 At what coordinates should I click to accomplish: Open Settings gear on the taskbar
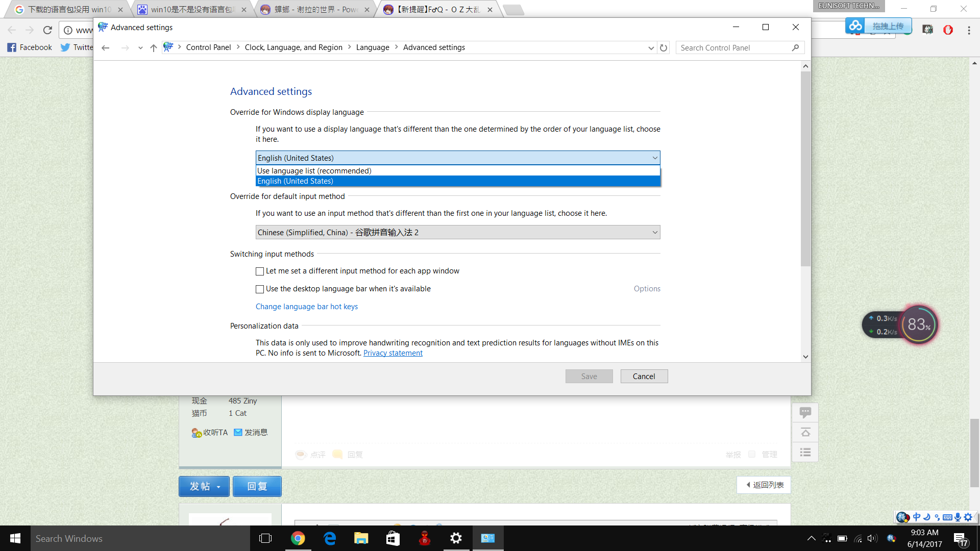pyautogui.click(x=456, y=538)
